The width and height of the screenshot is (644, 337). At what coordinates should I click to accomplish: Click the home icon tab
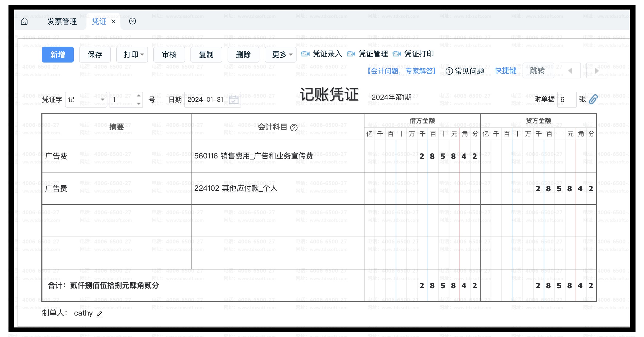[24, 21]
